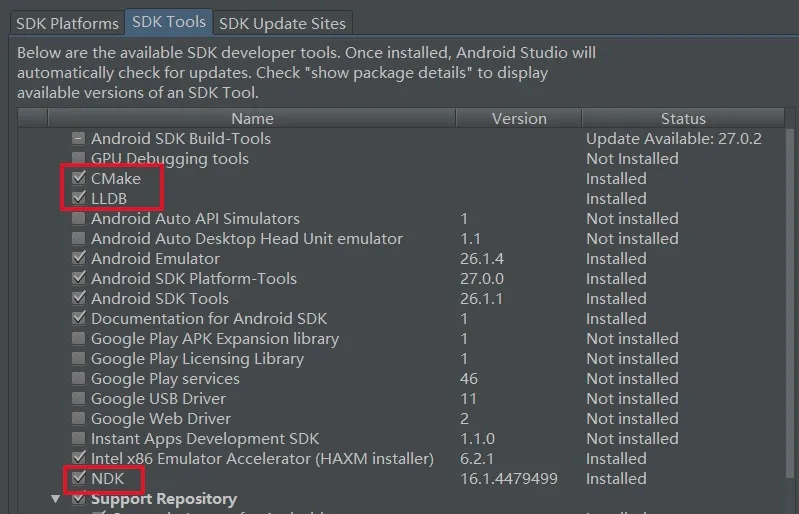
Task: Enable GPU Debugging tools checkbox
Action: click(x=79, y=159)
